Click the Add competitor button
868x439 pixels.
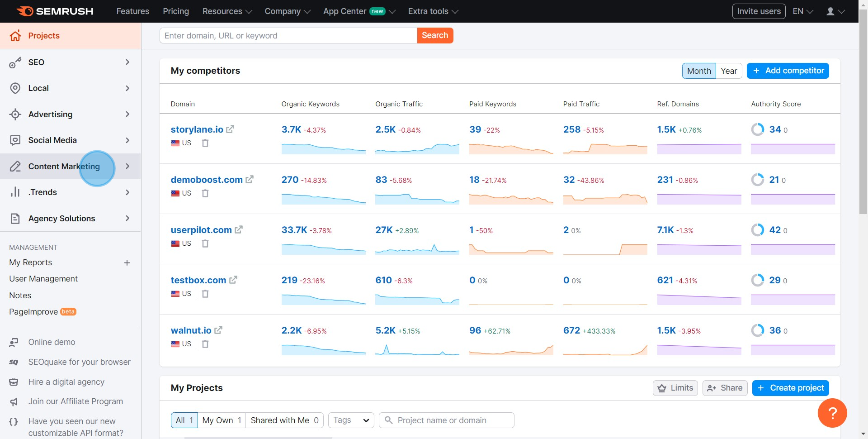[x=788, y=71]
